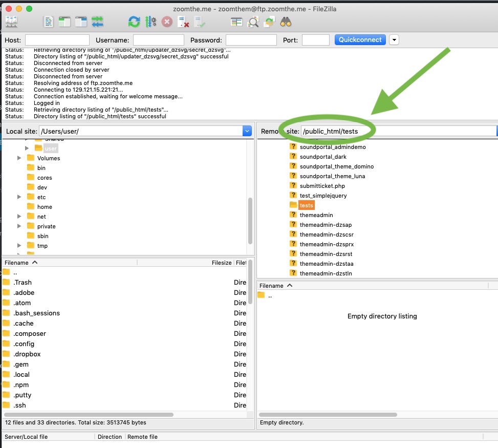Toggle processing of the transfer queue
Image resolution: width=498 pixels, height=448 pixels.
(150, 22)
